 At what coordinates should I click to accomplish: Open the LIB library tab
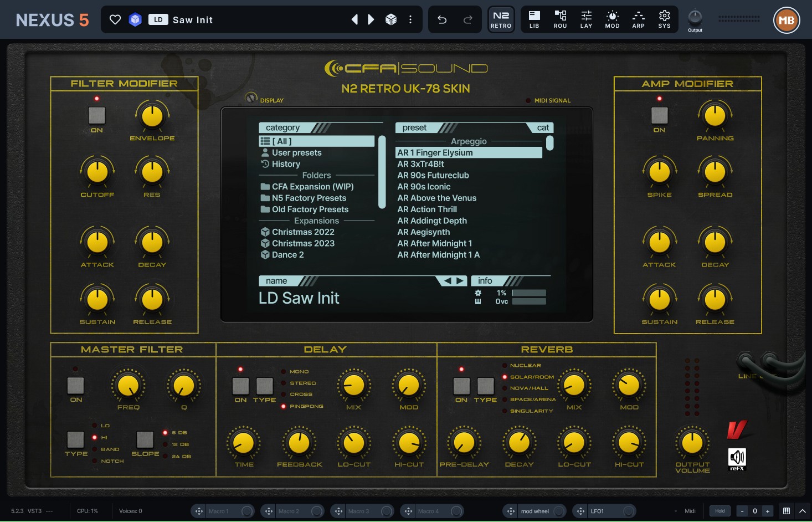534,19
